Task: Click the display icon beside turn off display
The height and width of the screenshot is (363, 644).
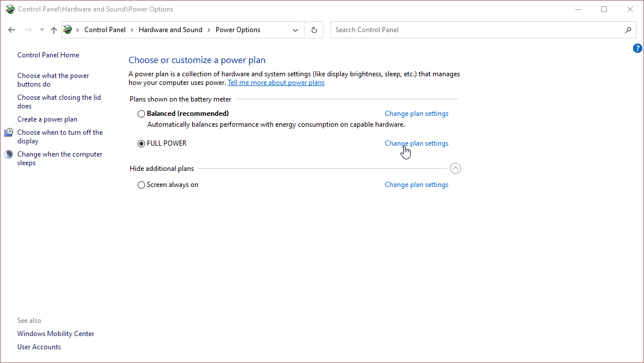Action: [x=9, y=133]
